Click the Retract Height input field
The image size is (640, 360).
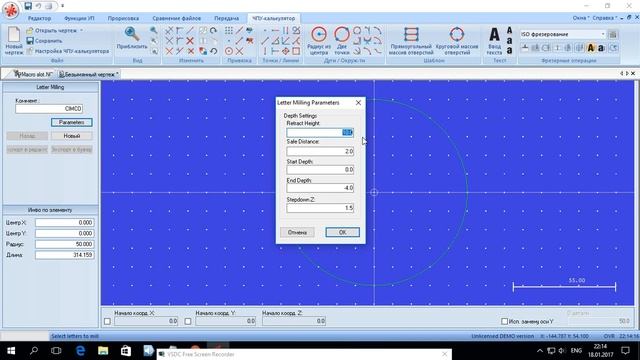point(320,132)
